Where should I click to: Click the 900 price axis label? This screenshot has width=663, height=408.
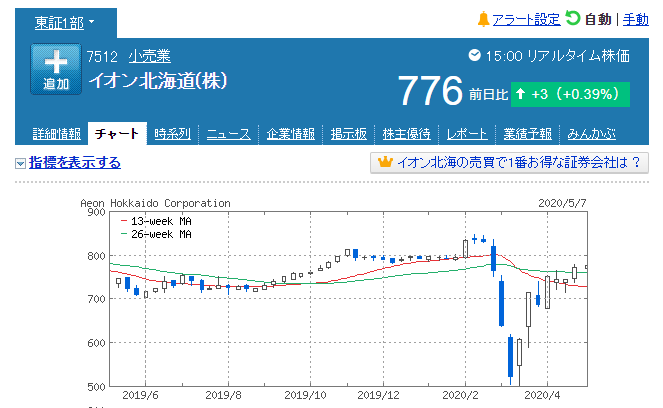click(x=96, y=212)
